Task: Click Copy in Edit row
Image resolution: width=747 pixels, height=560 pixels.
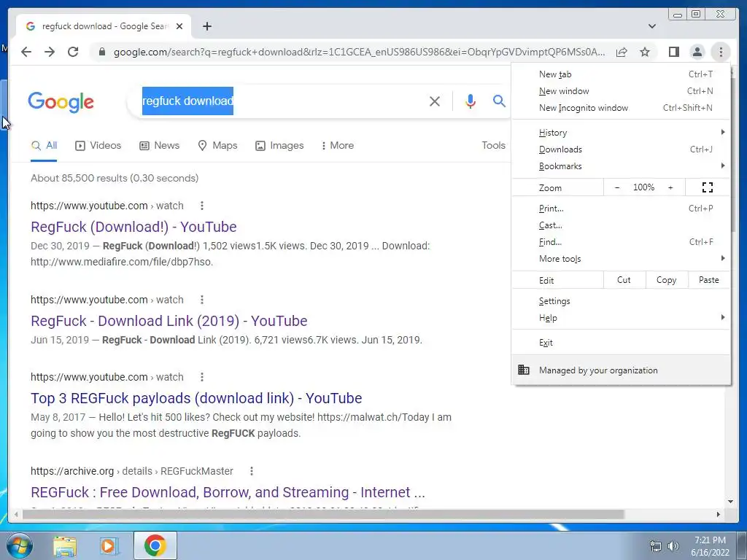Action: click(x=667, y=280)
